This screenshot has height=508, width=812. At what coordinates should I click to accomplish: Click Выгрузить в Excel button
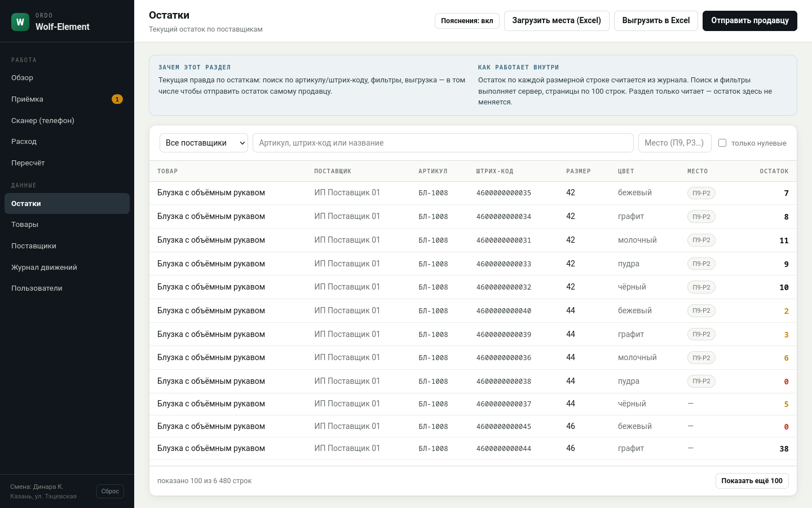click(656, 21)
